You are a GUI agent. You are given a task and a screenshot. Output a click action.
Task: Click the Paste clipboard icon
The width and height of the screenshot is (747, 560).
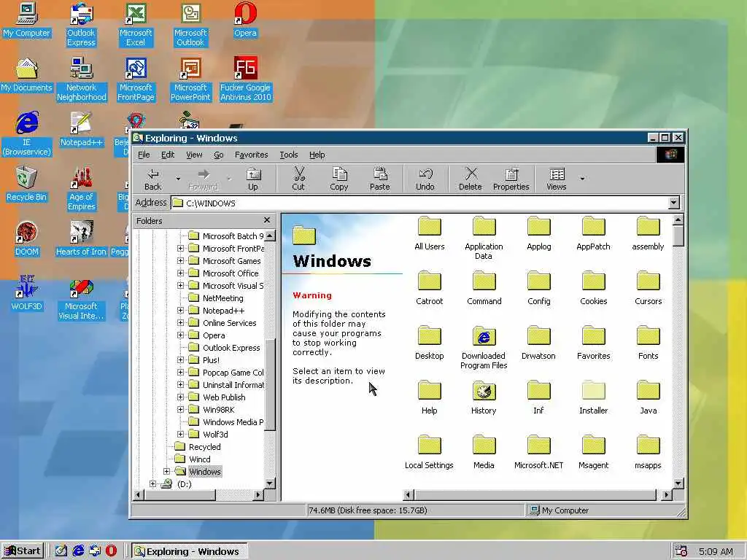click(379, 179)
